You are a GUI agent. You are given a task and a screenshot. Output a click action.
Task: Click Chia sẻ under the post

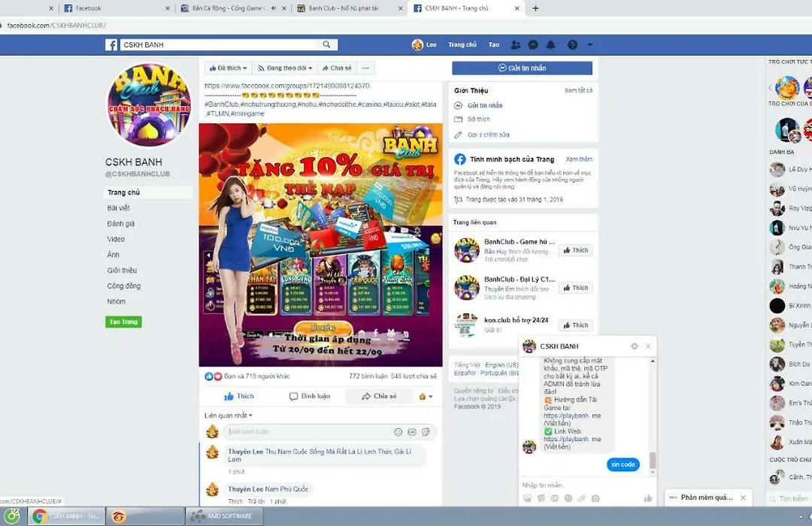coord(379,396)
